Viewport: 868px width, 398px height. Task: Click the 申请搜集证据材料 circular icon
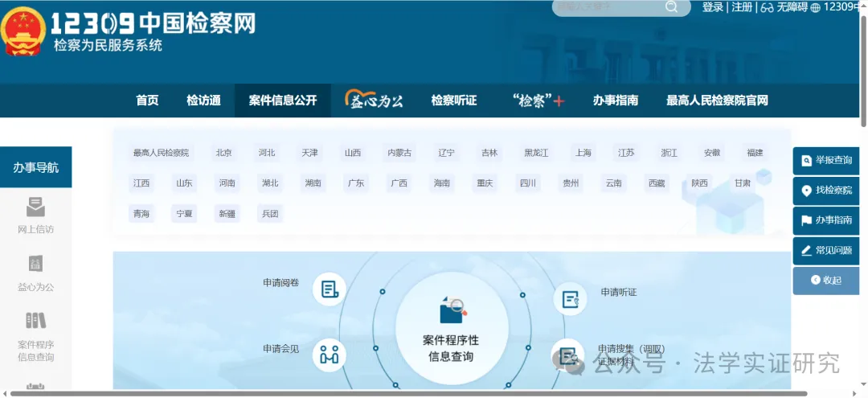click(x=567, y=356)
